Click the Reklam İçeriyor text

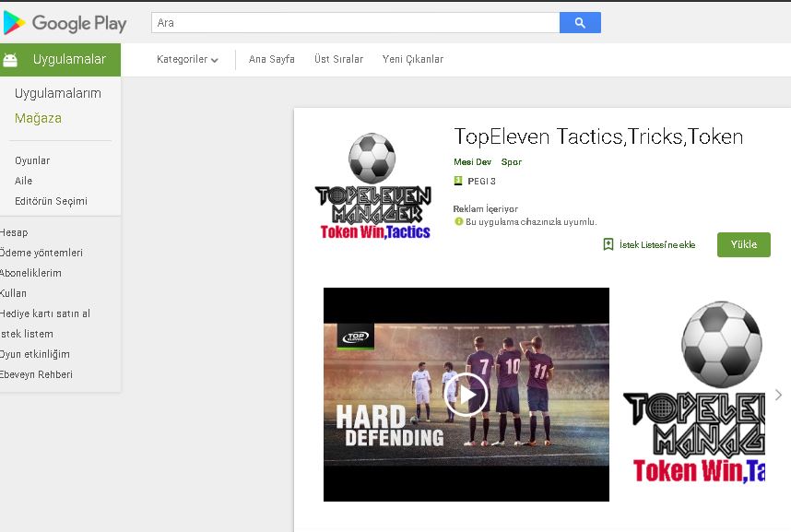click(485, 208)
